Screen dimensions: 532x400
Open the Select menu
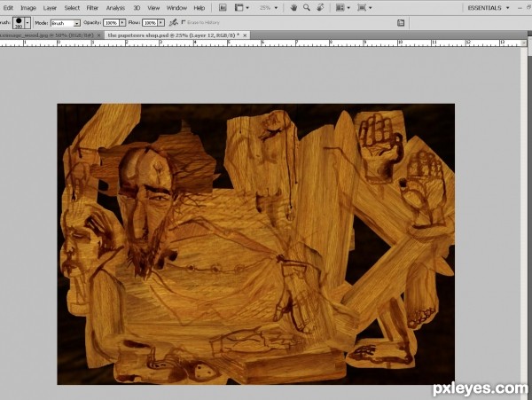point(72,8)
